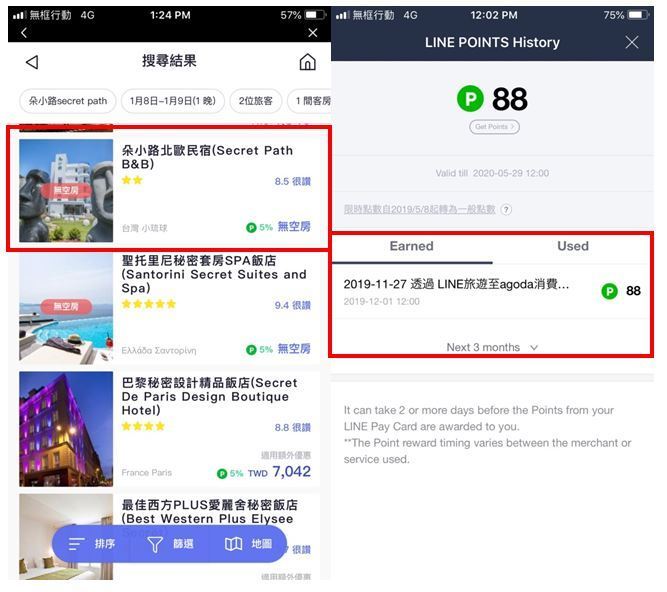The height and width of the screenshot is (592, 667).
Task: Go back with the triangle back arrow
Action: point(32,62)
